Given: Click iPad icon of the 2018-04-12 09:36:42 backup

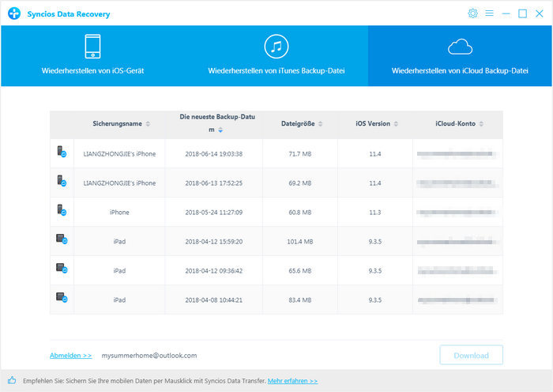Looking at the screenshot, I should tap(62, 268).
